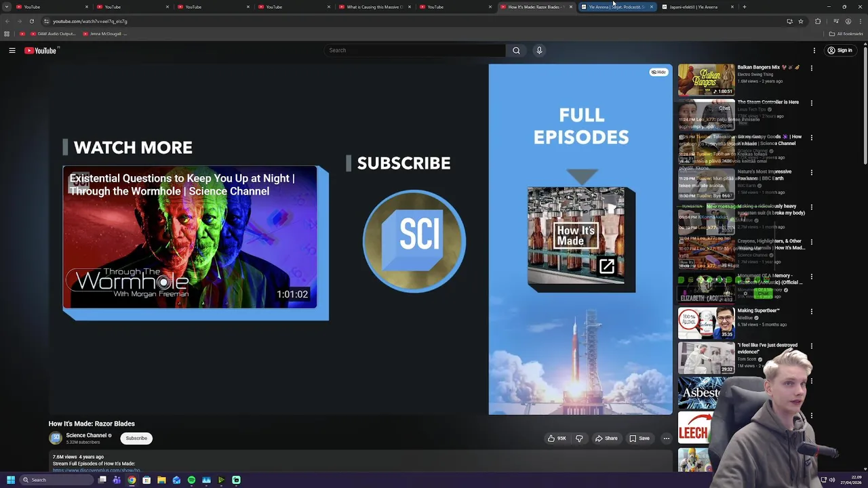Screen dimensions: 868x488
Task: Save the video to a playlist
Action: [x=639, y=439]
